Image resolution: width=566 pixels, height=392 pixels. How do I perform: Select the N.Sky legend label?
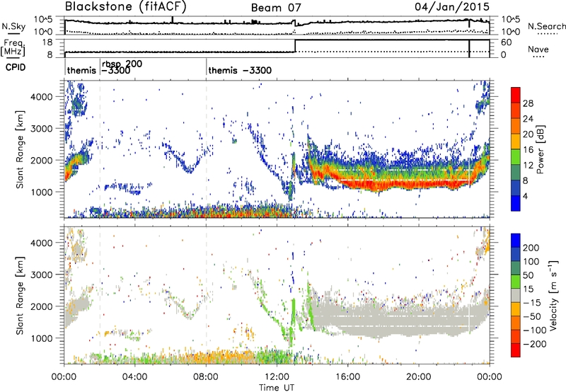tap(13, 26)
